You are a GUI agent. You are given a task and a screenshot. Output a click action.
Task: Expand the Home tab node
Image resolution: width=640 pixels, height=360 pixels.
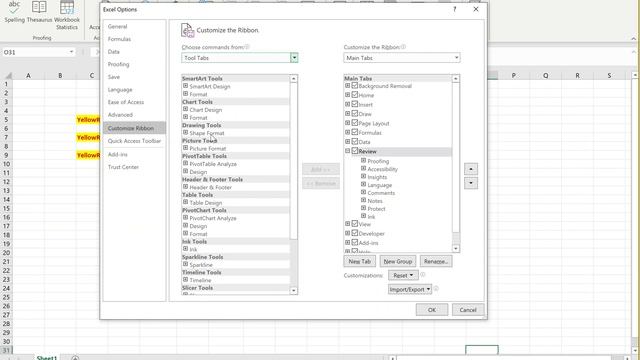(347, 95)
